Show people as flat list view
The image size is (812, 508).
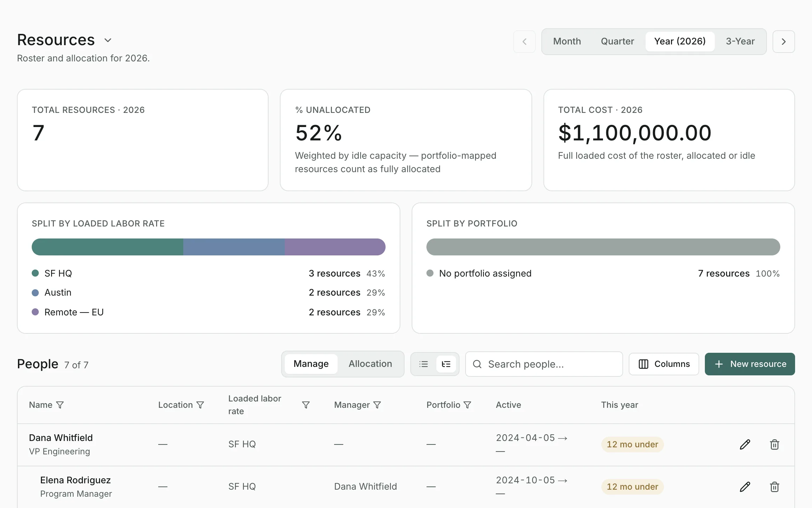pyautogui.click(x=424, y=364)
